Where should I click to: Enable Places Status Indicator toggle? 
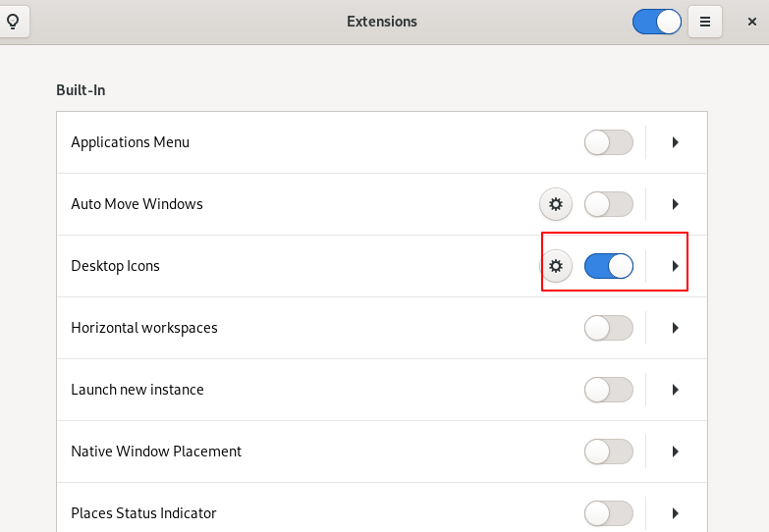tap(609, 513)
